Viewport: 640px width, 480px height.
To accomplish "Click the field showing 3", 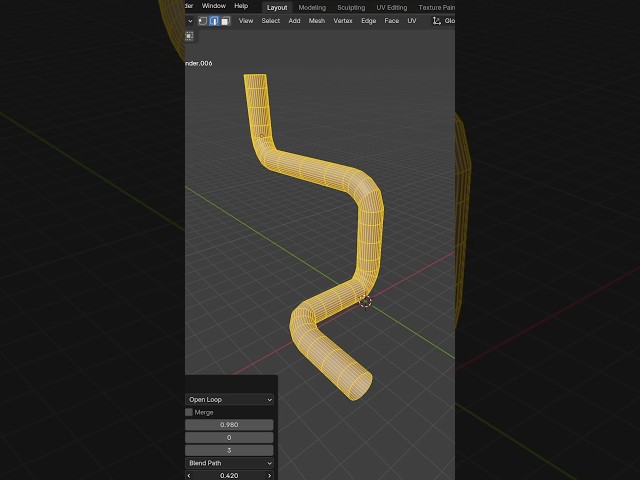I will point(229,450).
